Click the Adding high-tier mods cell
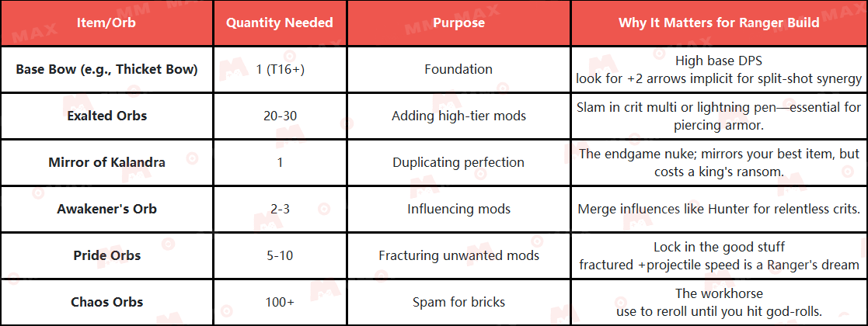The height and width of the screenshot is (326, 868). (458, 116)
